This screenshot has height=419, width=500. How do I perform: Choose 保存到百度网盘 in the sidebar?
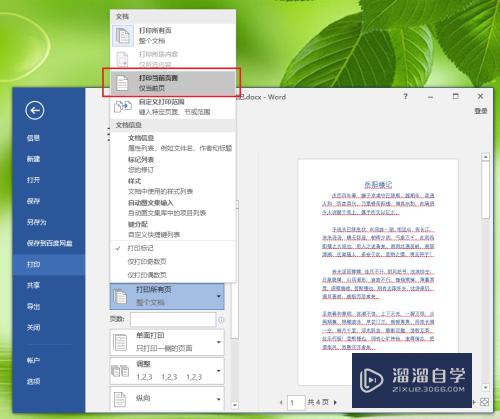pos(49,243)
